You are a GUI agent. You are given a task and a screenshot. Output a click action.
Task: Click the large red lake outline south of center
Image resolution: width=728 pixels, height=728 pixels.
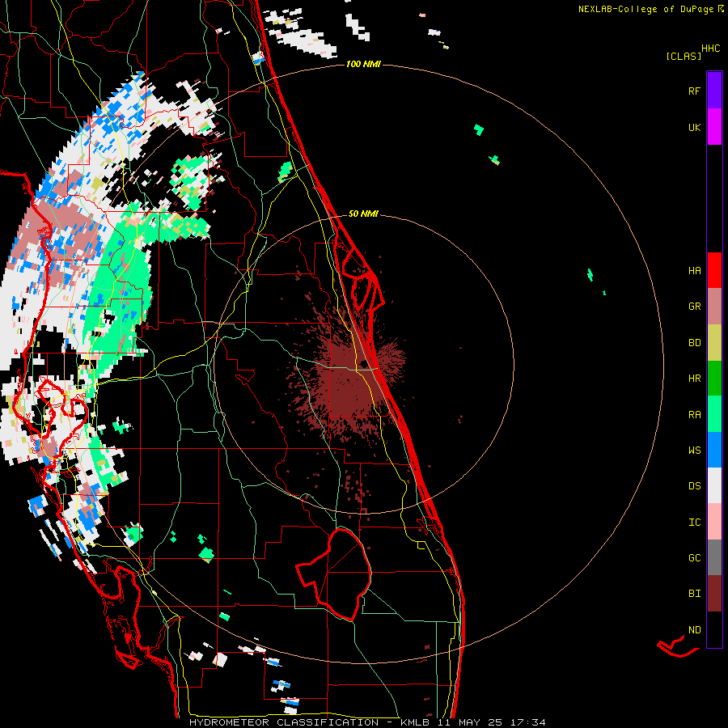pyautogui.click(x=334, y=574)
